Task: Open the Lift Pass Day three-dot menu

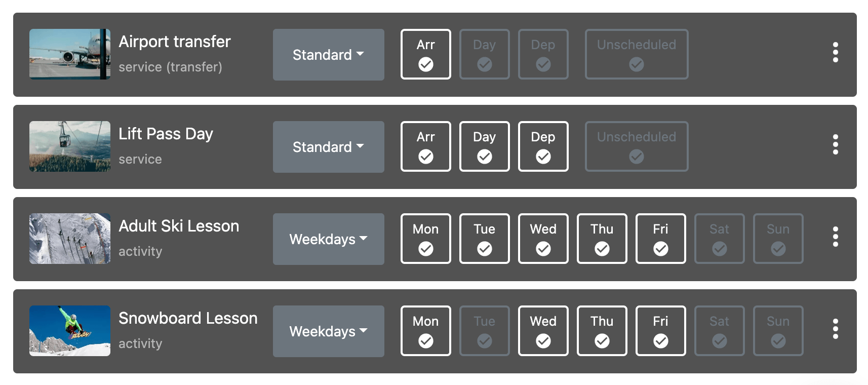Action: click(x=835, y=145)
